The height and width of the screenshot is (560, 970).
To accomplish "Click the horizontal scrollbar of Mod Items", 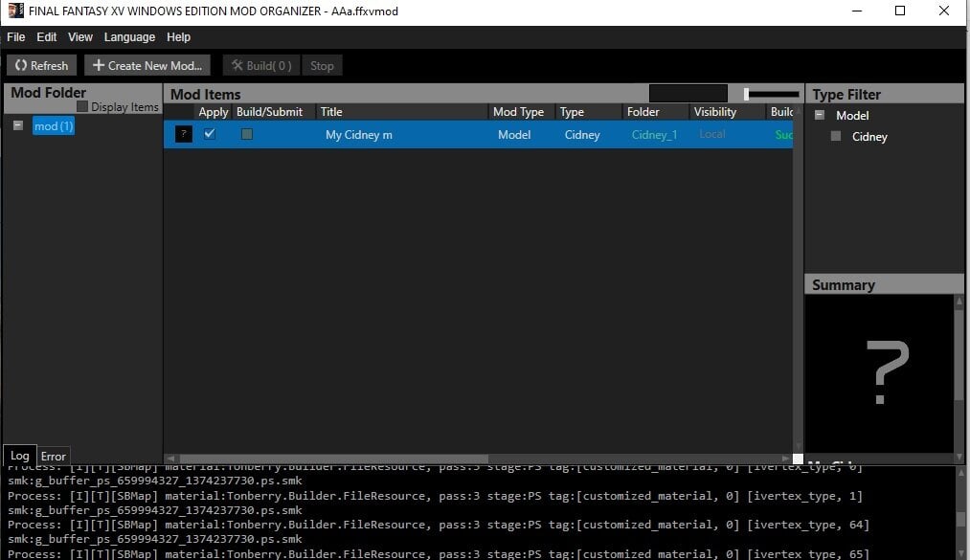I will point(334,459).
